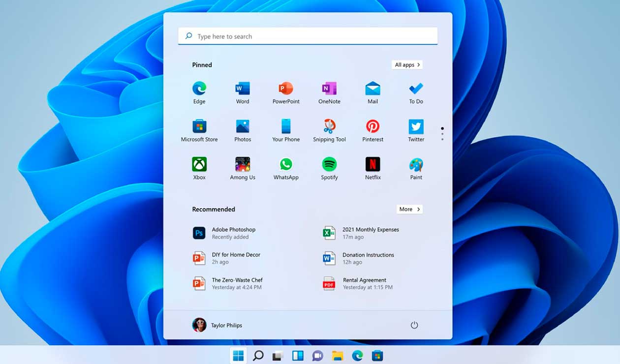Open Task View on the taskbar

[x=278, y=355]
